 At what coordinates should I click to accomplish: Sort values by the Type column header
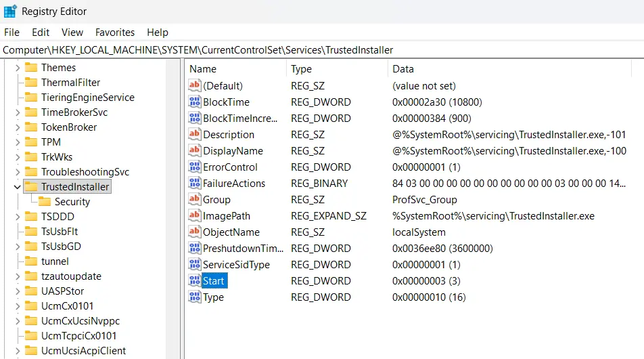point(337,68)
